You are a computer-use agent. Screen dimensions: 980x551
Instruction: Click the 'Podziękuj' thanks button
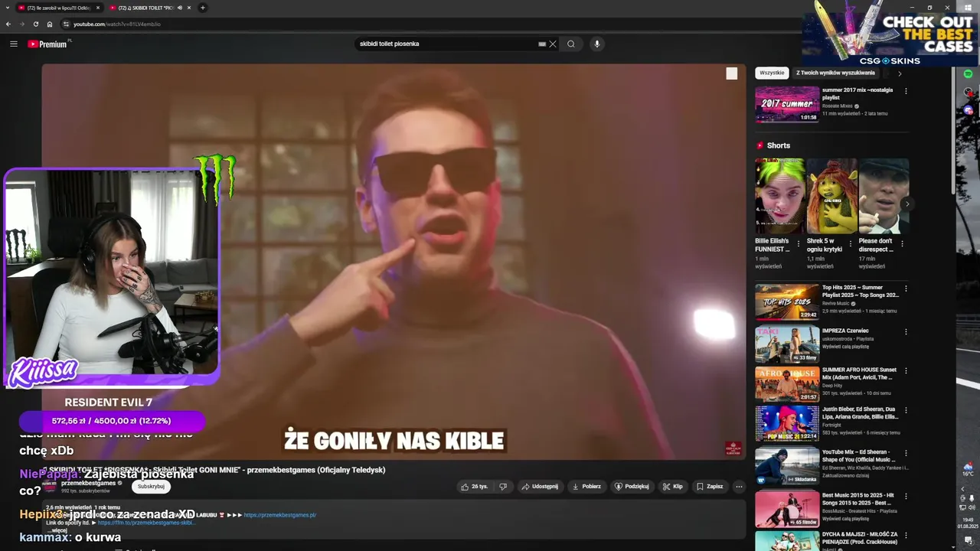[x=632, y=487]
